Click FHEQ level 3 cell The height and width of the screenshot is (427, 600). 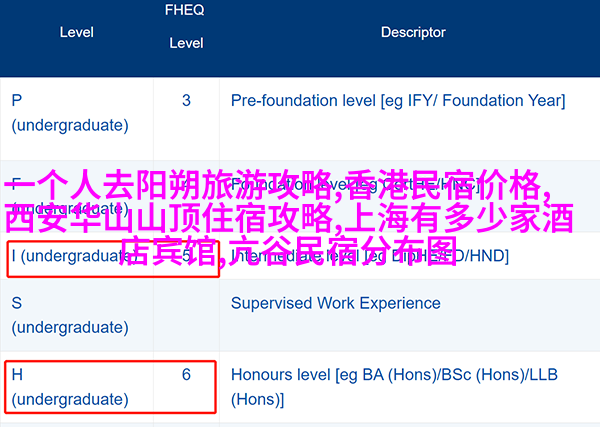pyautogui.click(x=186, y=119)
